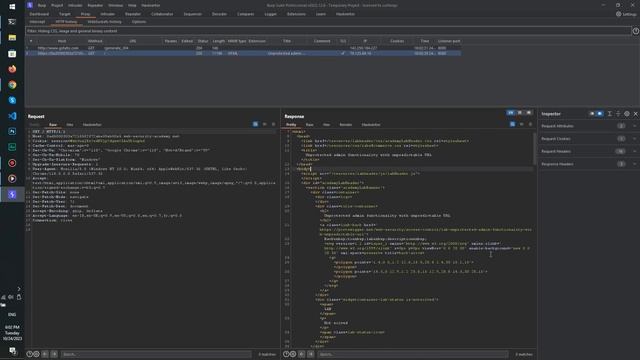Go to previous Request search match
Image resolution: width=640 pixels, height=360 pixels.
click(x=45, y=354)
